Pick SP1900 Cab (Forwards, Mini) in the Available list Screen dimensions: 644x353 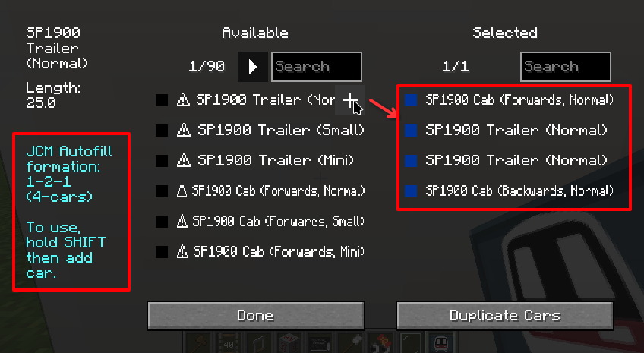click(x=260, y=251)
